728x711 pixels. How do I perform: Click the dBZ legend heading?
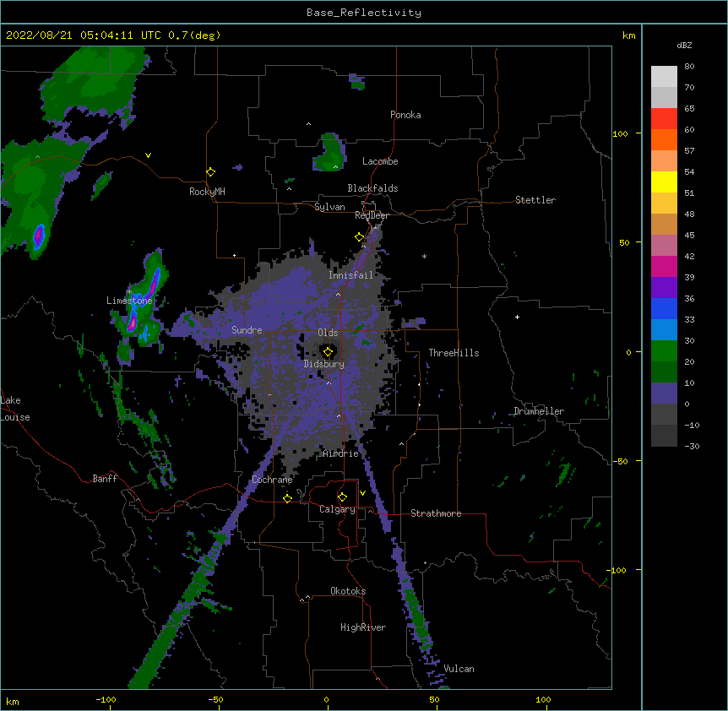(684, 45)
